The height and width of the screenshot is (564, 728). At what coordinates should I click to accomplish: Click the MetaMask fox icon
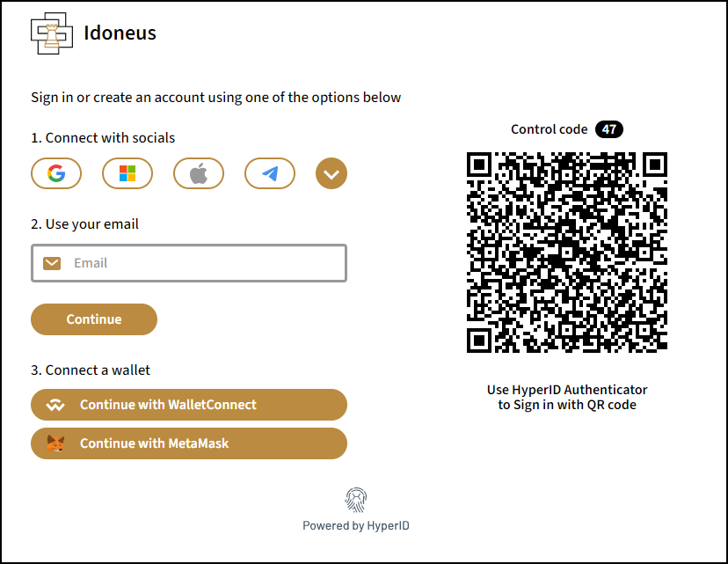(x=55, y=443)
